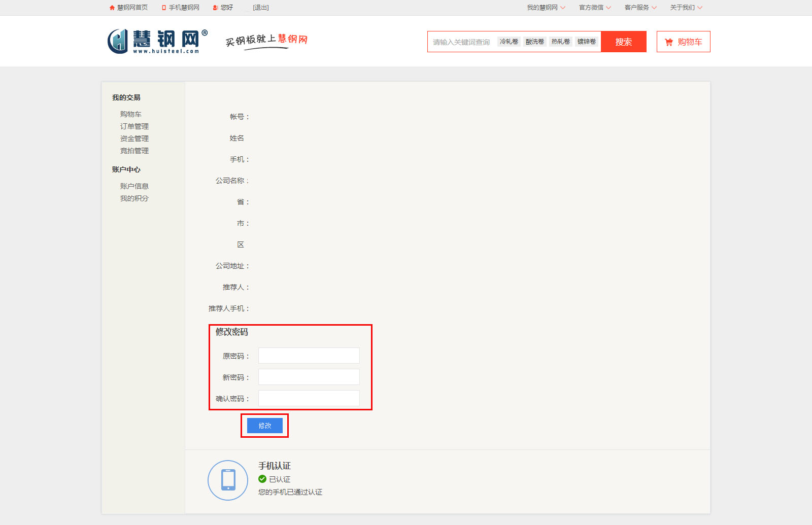Click the [退出] logout link
Screen dimensions: 812x525
261,8
